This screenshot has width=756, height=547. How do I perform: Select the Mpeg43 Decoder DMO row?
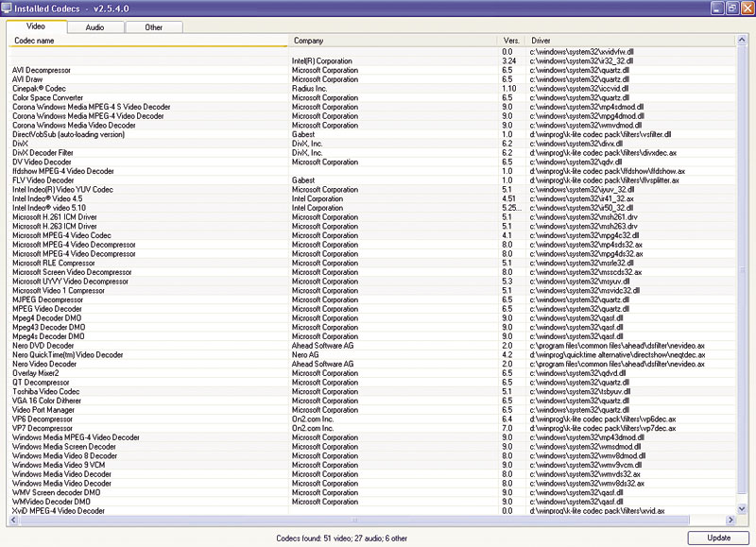[372, 327]
